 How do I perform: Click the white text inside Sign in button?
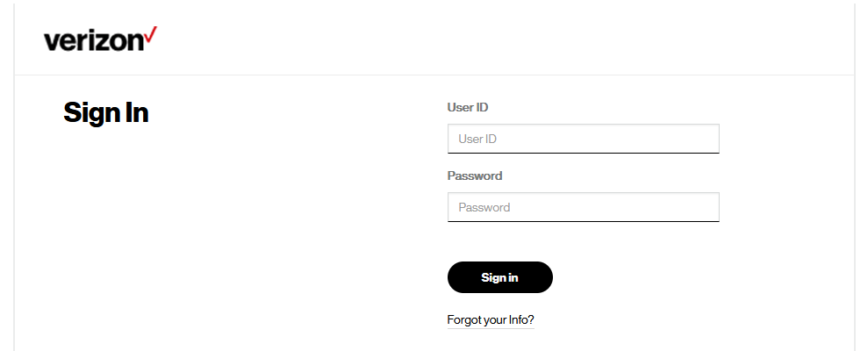click(x=500, y=278)
